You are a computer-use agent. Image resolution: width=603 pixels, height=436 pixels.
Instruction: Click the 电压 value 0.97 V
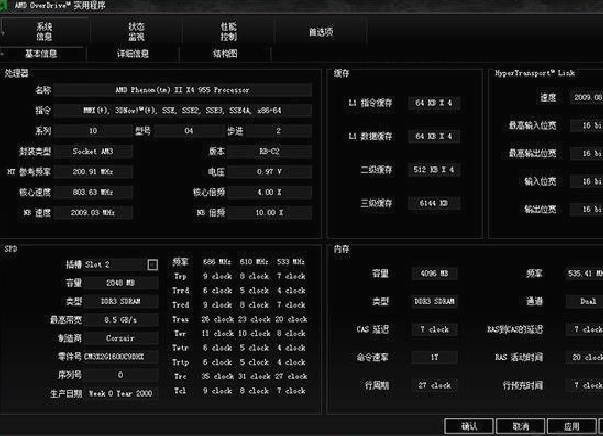click(x=269, y=171)
